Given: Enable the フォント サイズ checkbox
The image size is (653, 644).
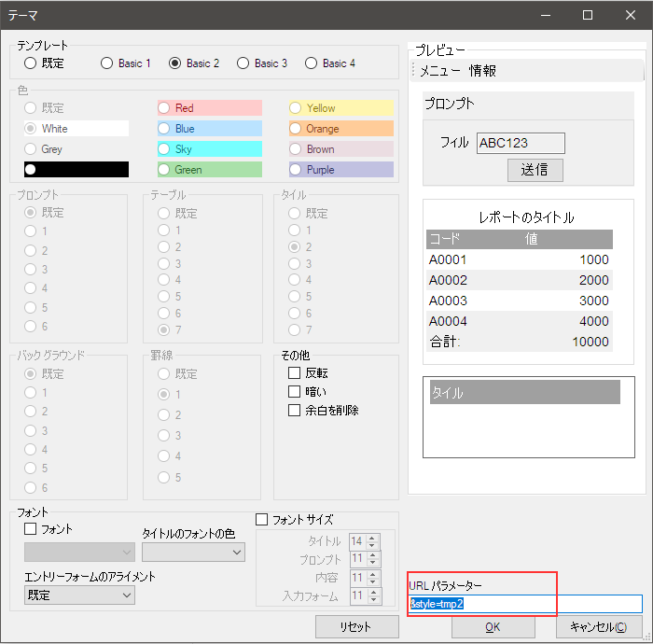Looking at the screenshot, I should pos(261,520).
